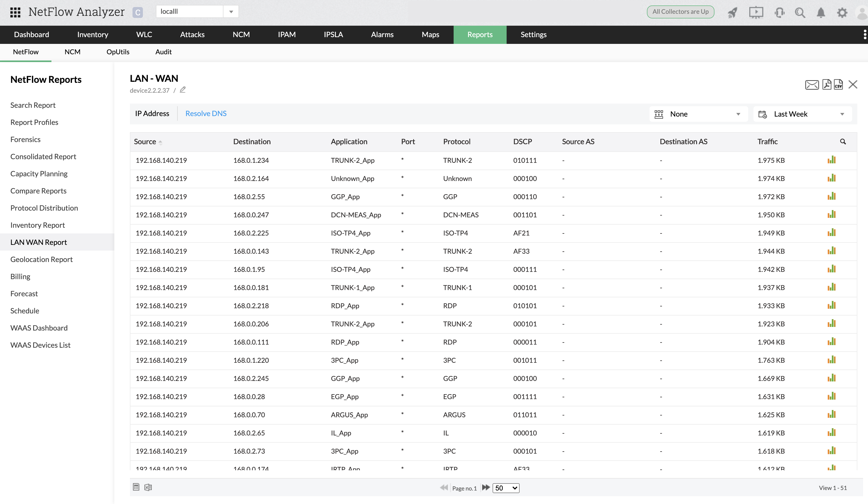Open the None grouping dropdown

tap(699, 114)
